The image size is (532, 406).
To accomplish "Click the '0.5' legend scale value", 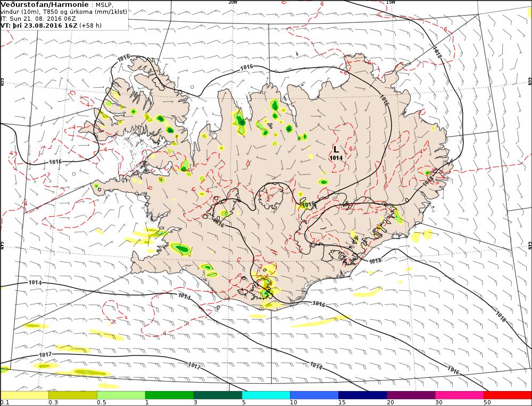I will tap(102, 403).
